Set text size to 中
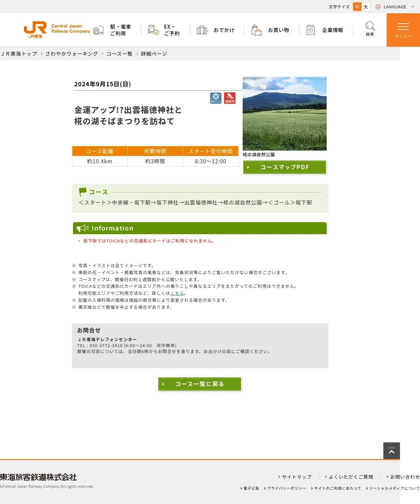Viewport: 420px width, 504px height. pyautogui.click(x=357, y=7)
